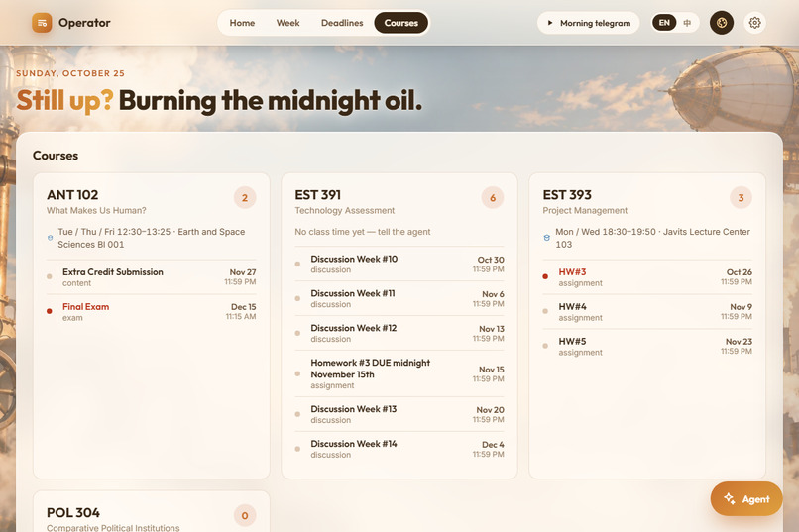Open the HW#5 assignment

(647, 346)
